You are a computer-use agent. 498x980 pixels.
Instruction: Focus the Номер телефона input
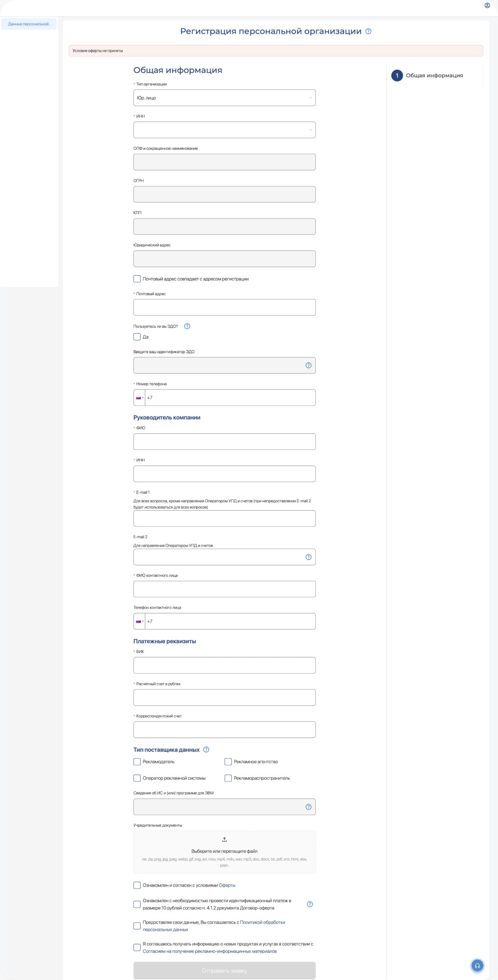tap(230, 398)
